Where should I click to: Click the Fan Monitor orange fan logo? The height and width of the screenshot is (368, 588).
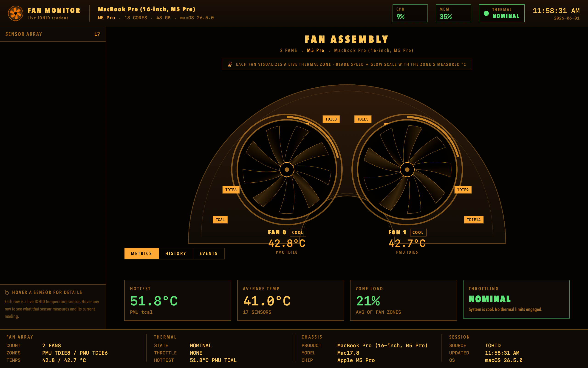(16, 13)
